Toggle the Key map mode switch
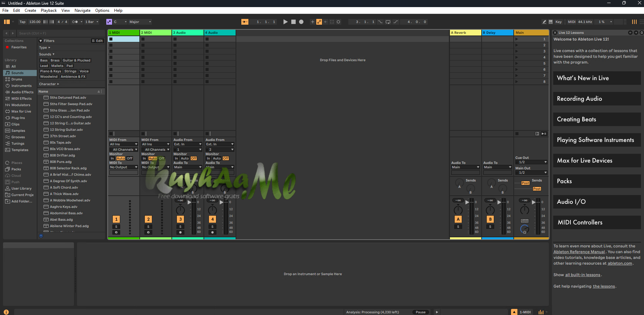 pyautogui.click(x=559, y=22)
